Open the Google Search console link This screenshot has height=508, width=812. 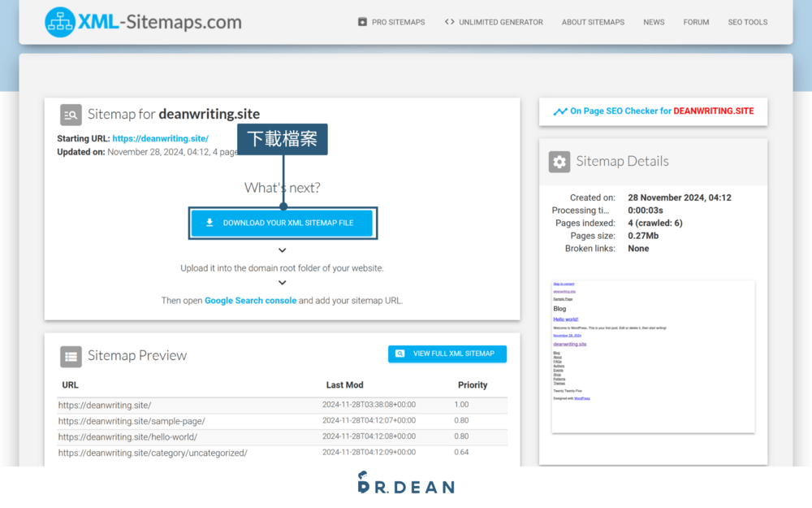pos(251,301)
